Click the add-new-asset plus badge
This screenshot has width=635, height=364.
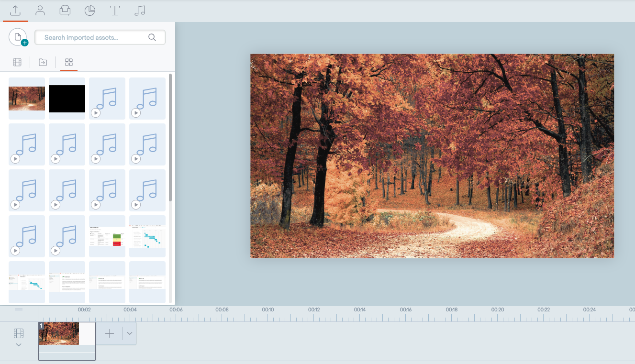tap(24, 43)
